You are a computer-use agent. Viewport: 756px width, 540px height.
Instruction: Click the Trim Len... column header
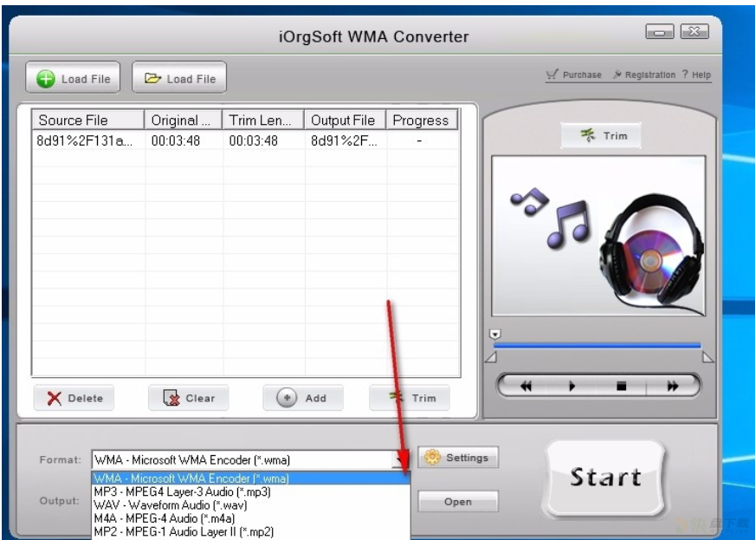click(263, 120)
